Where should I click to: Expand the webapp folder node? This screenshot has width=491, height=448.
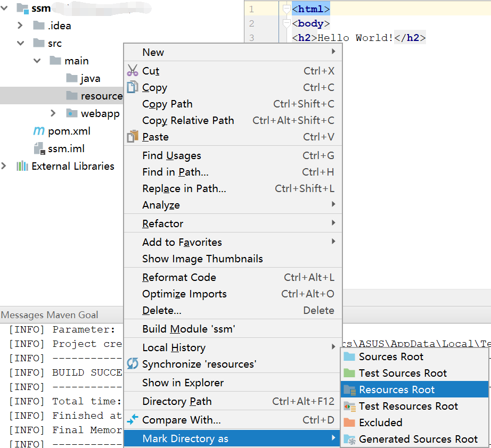coord(53,113)
